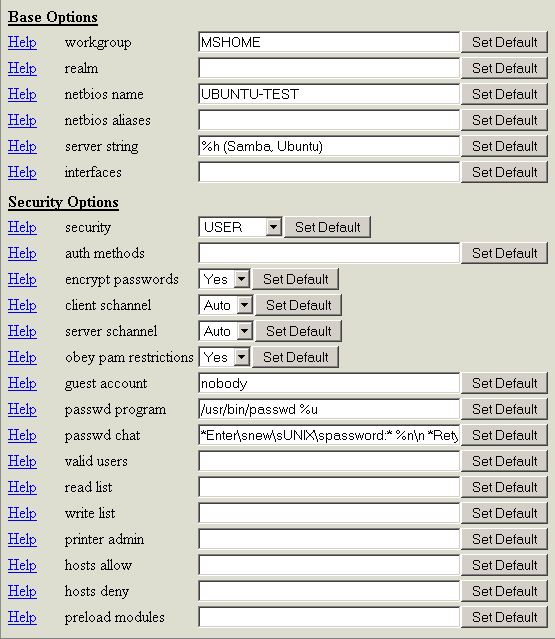Click Set Default beside security dropdown
The height and width of the screenshot is (639, 555).
328,227
